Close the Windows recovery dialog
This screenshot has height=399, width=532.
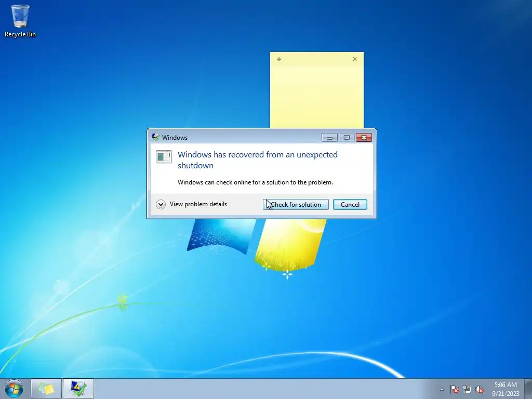pos(364,137)
